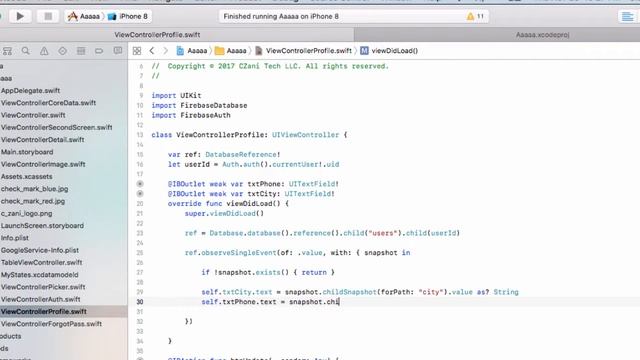Open the symbol navigator icon
Viewport: 640px width, 360px height.
coord(7,51)
